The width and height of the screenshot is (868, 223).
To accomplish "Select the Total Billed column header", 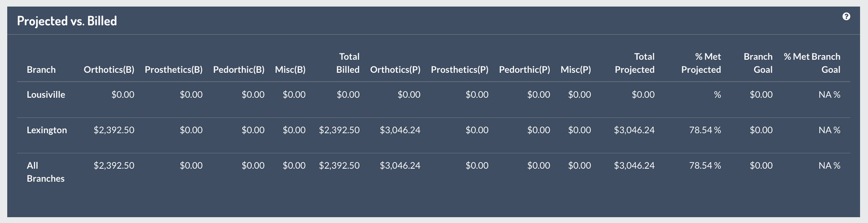I will click(348, 63).
